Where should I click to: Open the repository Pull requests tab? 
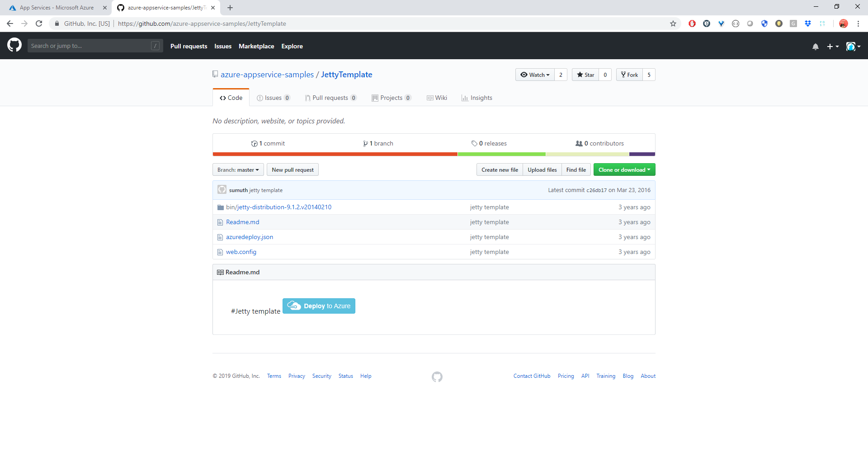330,98
